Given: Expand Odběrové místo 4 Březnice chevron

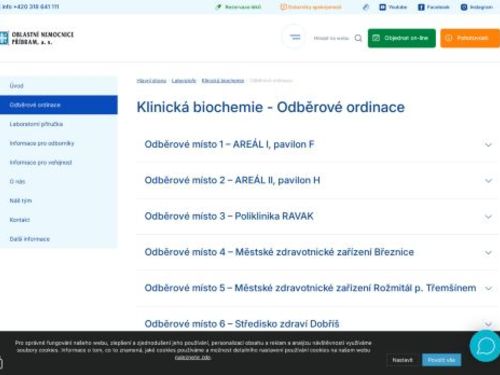Looking at the screenshot, I should [x=488, y=253].
